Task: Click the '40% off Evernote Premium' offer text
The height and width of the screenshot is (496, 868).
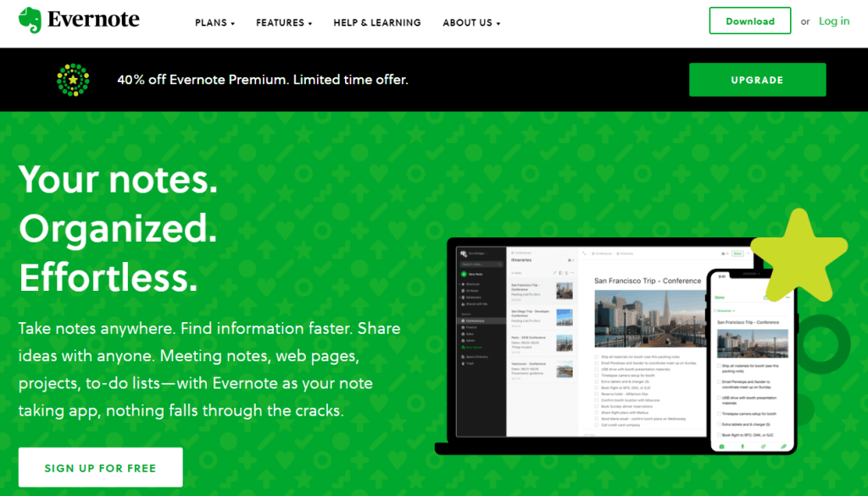Action: tap(263, 80)
